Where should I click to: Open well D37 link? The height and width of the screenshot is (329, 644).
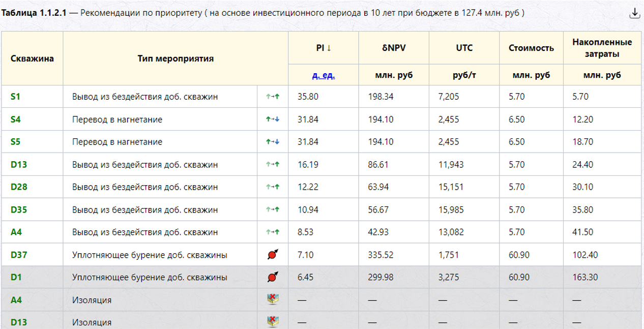[x=19, y=255]
